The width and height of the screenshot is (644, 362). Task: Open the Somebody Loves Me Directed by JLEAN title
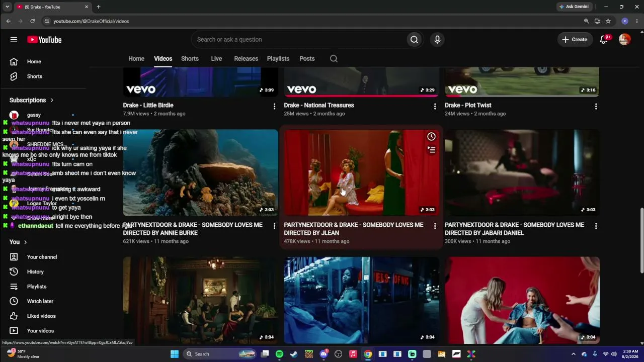354,229
